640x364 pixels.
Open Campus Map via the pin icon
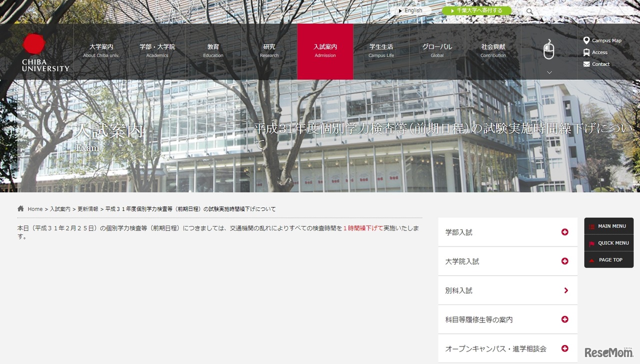tap(587, 40)
